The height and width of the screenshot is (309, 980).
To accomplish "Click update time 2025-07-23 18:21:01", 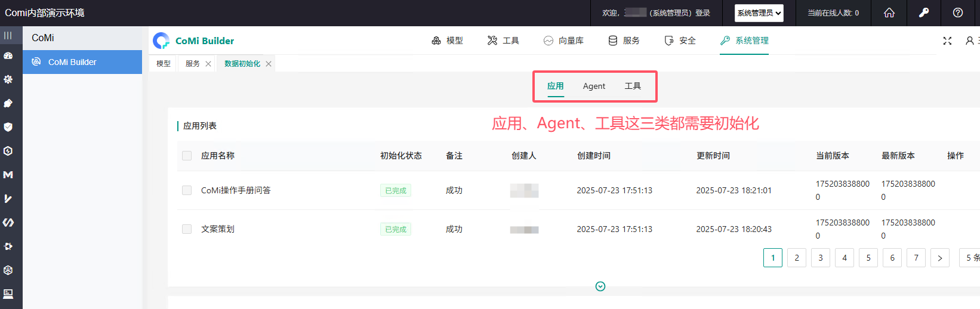I will [734, 190].
